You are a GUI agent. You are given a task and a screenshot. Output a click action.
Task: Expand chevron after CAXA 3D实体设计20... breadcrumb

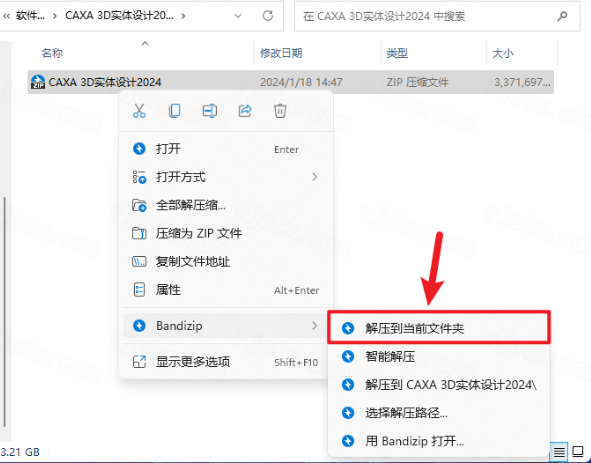(x=184, y=16)
